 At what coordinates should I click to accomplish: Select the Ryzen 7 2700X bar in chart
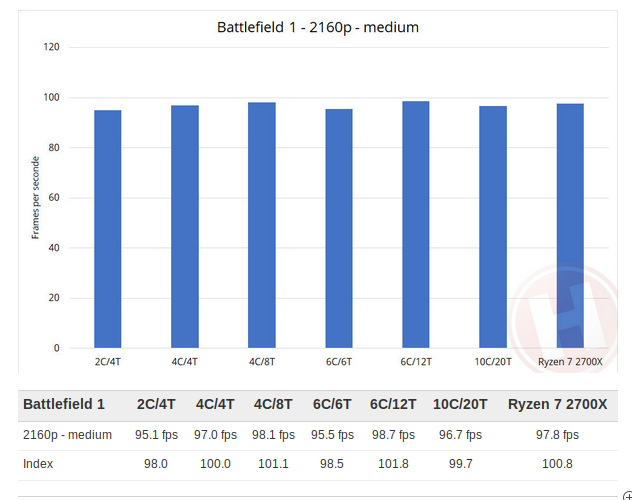(570, 226)
